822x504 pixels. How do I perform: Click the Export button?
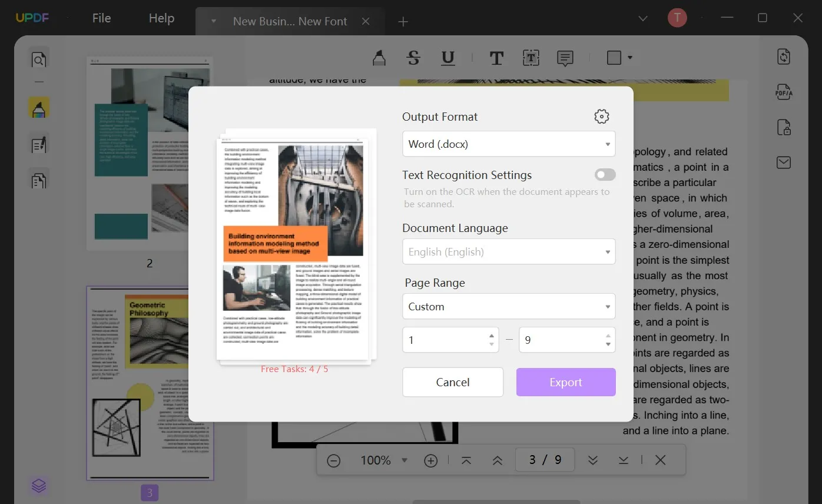pos(565,382)
